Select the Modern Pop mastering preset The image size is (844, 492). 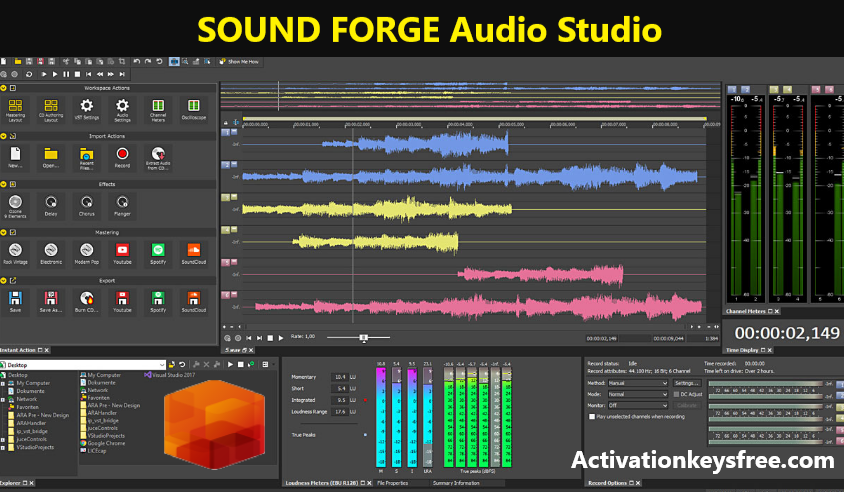point(86,254)
